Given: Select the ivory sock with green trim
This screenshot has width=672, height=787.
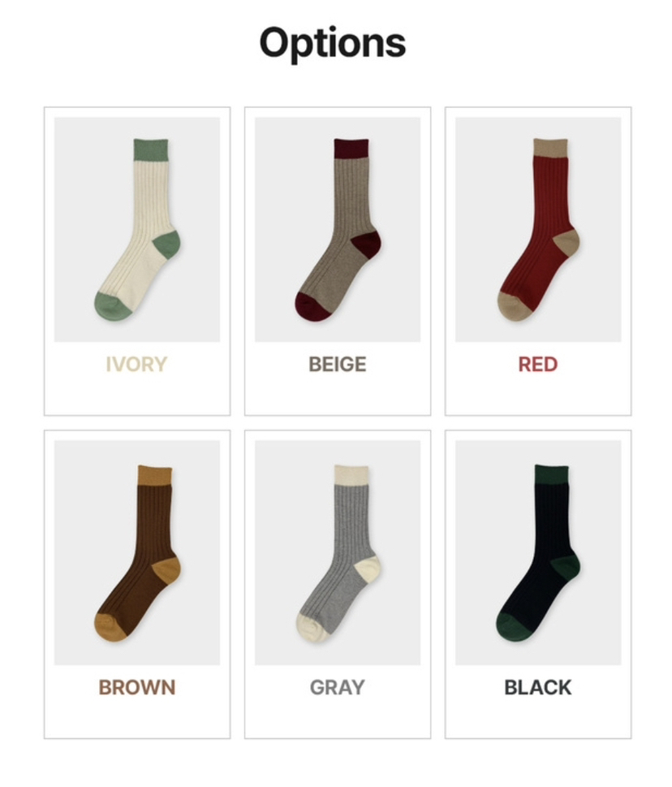Looking at the screenshot, I should [x=137, y=229].
